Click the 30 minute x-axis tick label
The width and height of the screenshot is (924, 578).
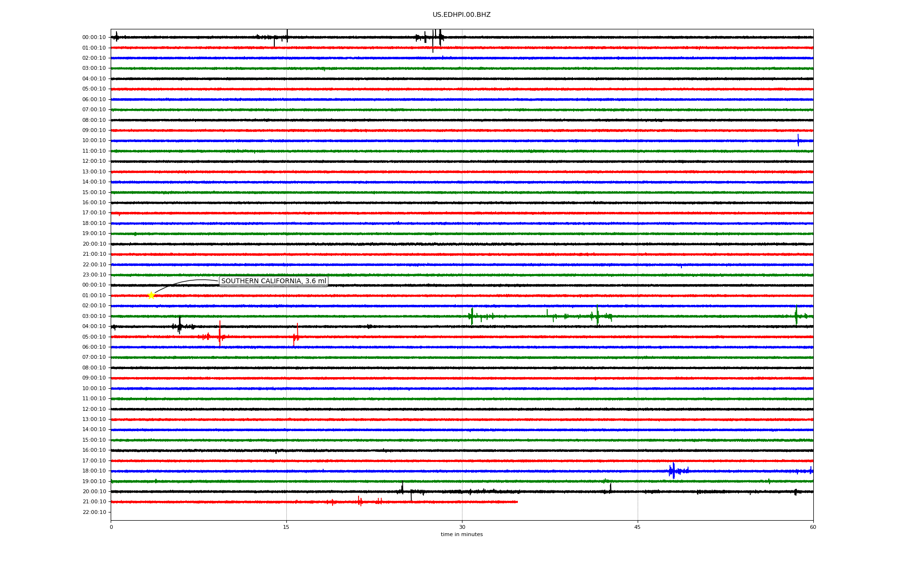pos(462,527)
